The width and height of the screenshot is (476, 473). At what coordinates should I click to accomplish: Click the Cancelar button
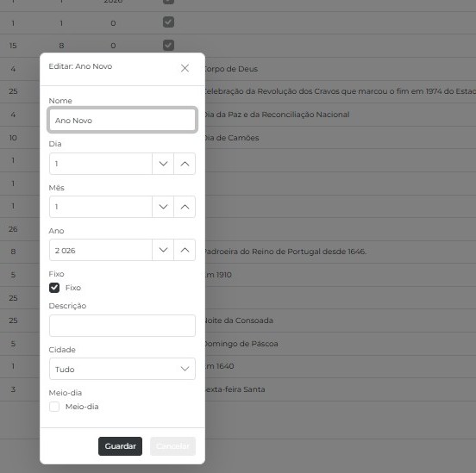(x=172, y=446)
